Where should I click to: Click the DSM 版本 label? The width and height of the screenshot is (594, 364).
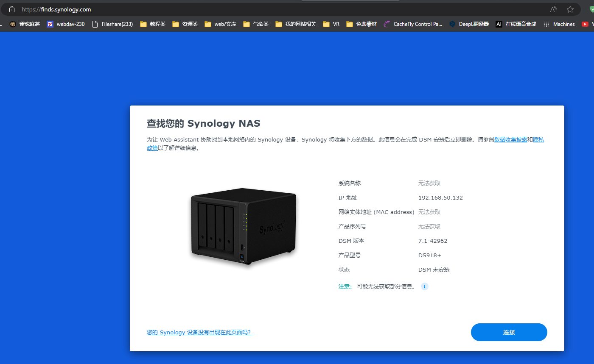351,241
